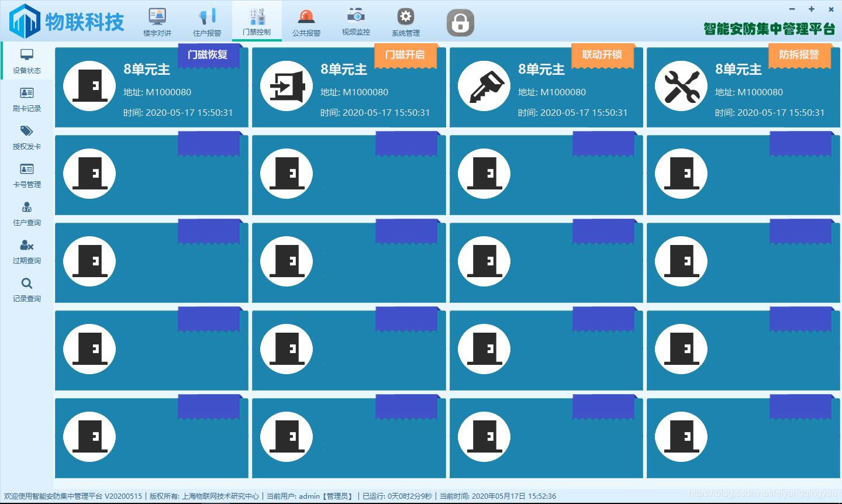Open the 系统管理 system management tab
Screen dimensions: 842x504
coord(406,22)
